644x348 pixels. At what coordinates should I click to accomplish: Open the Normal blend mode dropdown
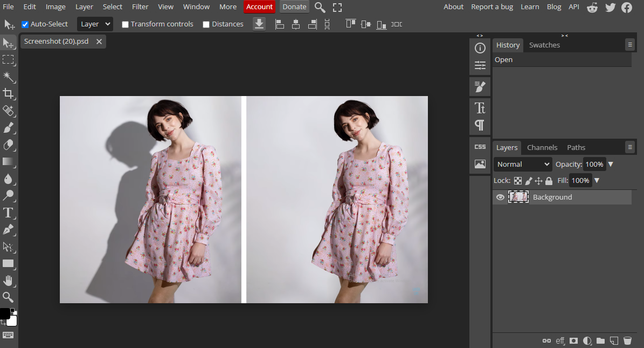coord(523,164)
